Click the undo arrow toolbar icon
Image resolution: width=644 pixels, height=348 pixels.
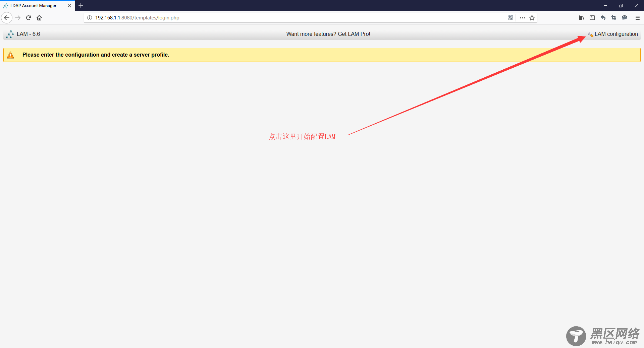click(x=603, y=18)
